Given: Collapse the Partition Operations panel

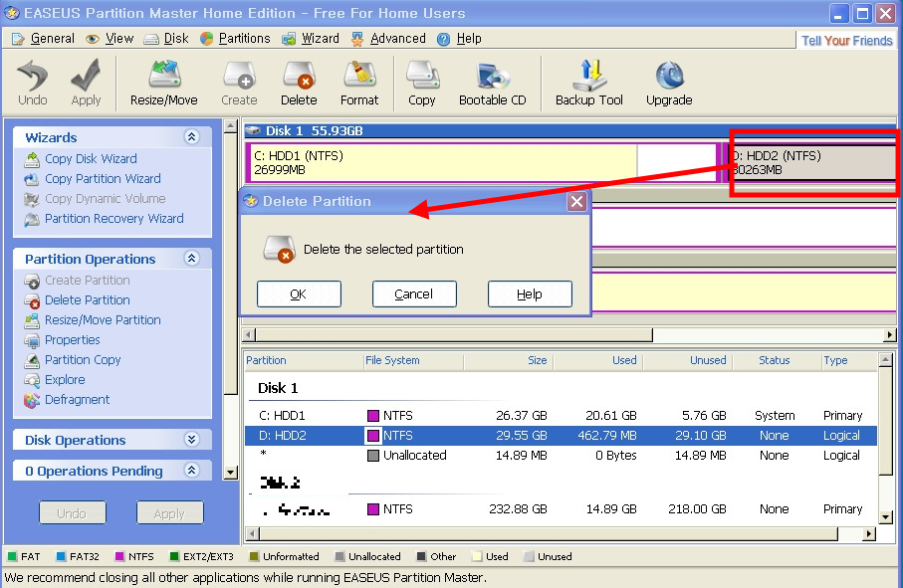Looking at the screenshot, I should coord(192,259).
